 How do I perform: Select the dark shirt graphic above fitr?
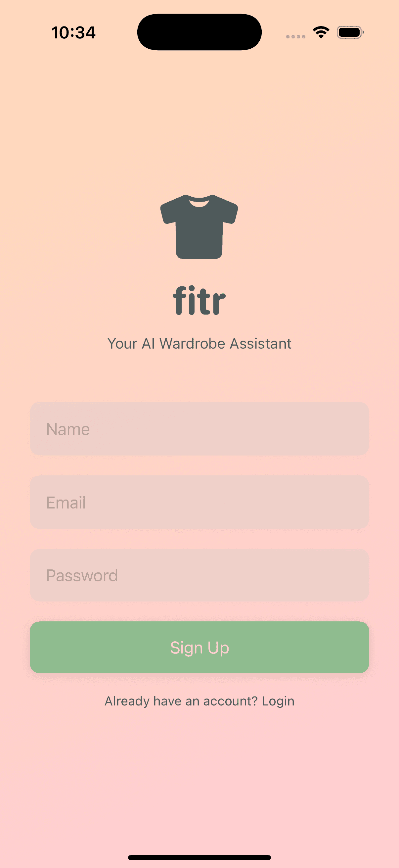[199, 226]
